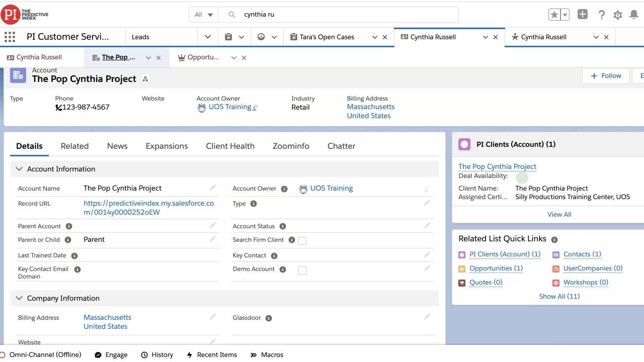
Task: Open Tara's Open Cases tab dropdown chevron
Action: click(375, 37)
